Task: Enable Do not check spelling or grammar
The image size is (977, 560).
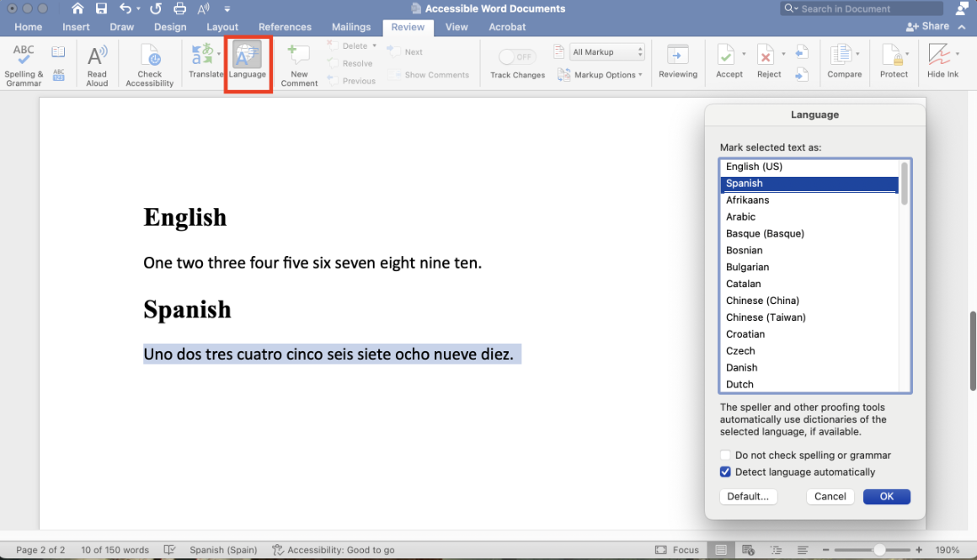Action: pyautogui.click(x=725, y=455)
